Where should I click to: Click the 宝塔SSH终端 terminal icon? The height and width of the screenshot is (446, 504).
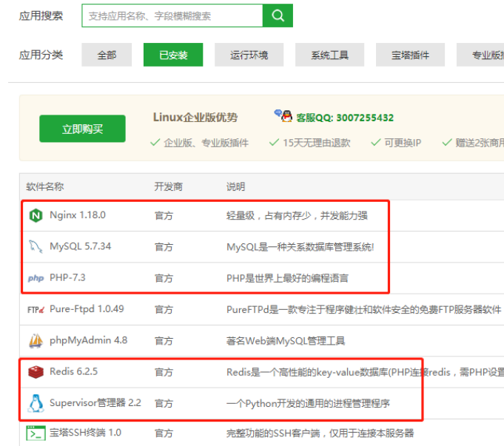(36, 433)
